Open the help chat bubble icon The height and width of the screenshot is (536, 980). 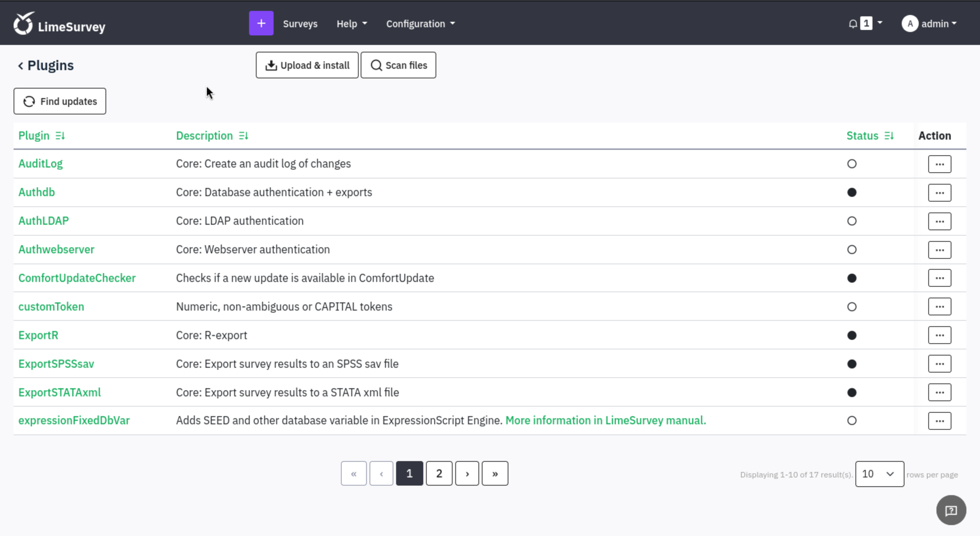pos(951,510)
